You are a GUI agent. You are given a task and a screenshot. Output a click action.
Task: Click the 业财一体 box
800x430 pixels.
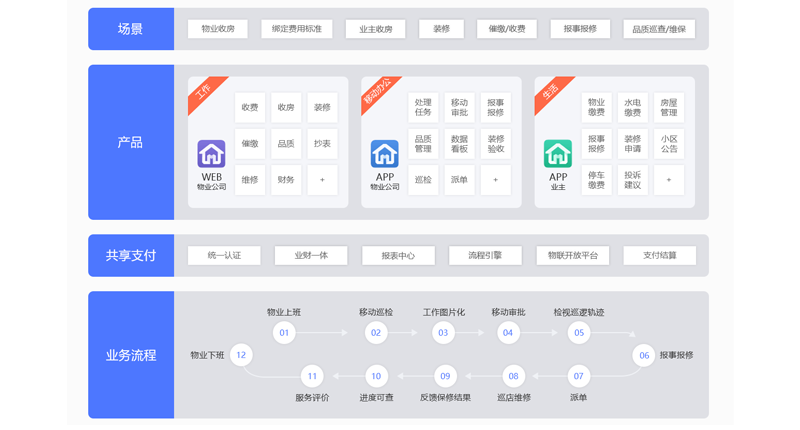click(311, 256)
